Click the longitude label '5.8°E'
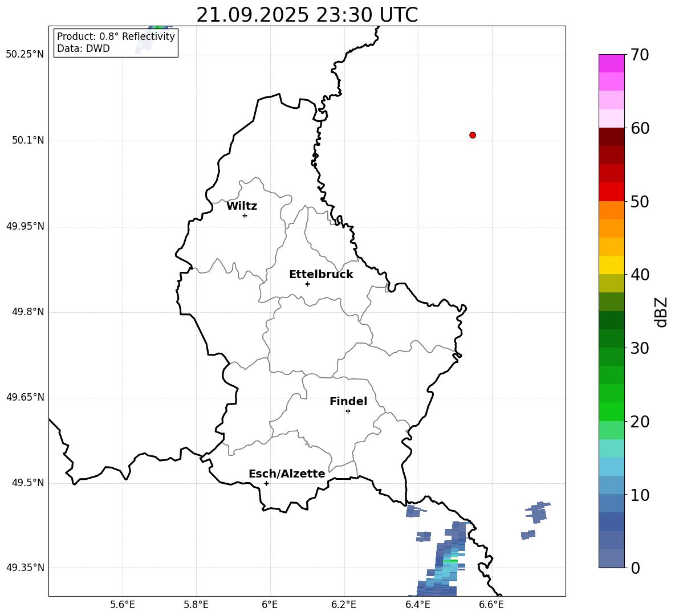675x616 pixels. point(196,605)
